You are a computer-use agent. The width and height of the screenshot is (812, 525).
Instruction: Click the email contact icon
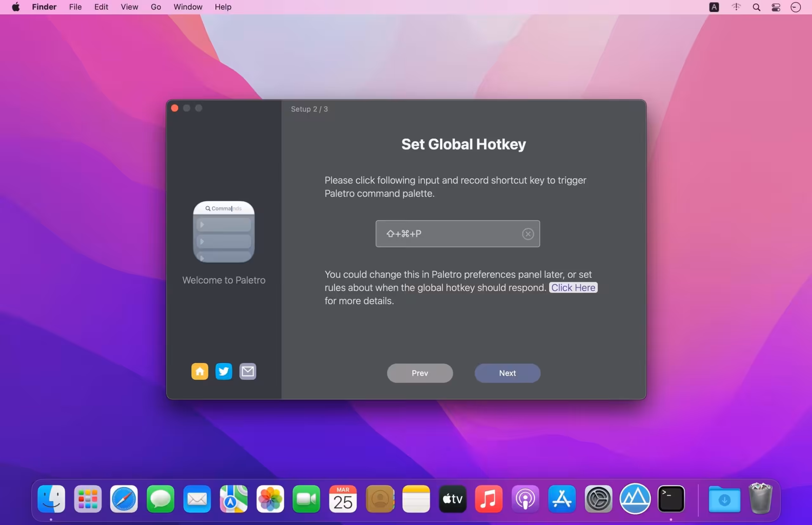(248, 371)
